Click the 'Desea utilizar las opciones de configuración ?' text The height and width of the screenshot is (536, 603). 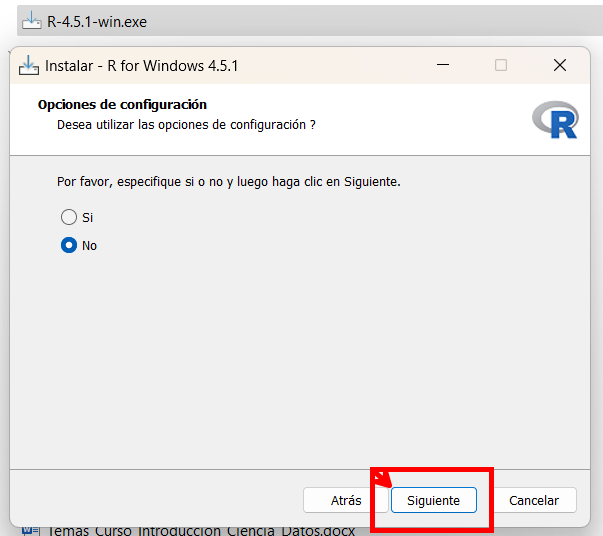click(186, 125)
